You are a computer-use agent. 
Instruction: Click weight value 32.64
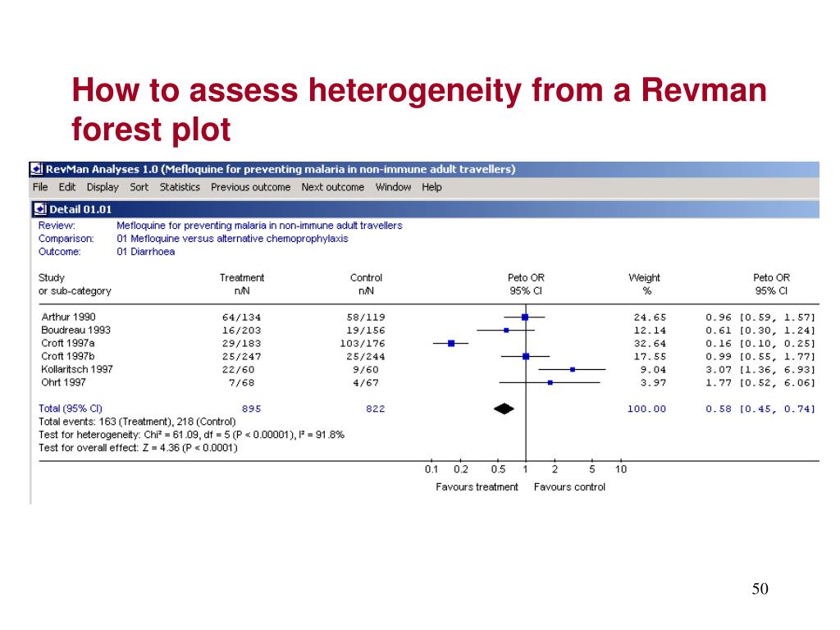point(650,344)
